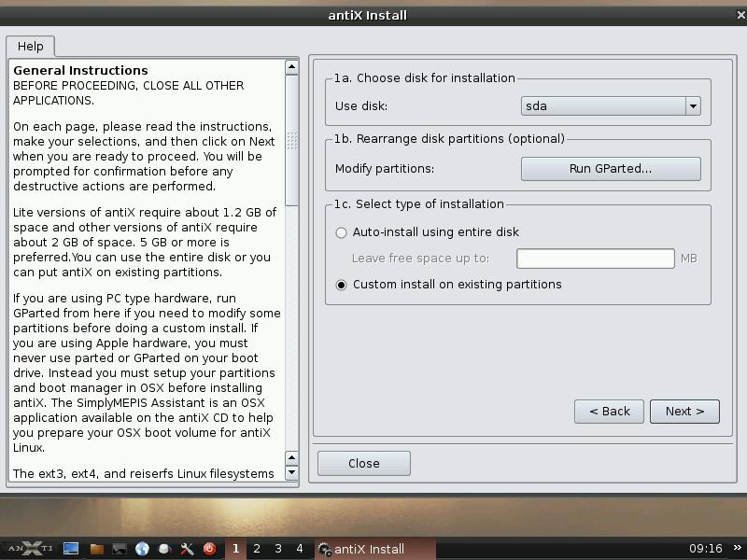The height and width of the screenshot is (560, 747).
Task: Click the white round icon in taskbar
Action: click(165, 549)
